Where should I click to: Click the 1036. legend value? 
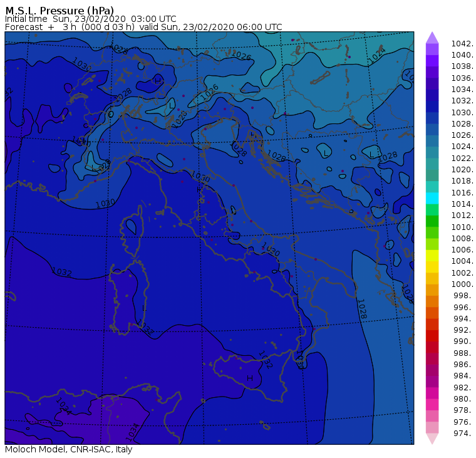coord(462,78)
